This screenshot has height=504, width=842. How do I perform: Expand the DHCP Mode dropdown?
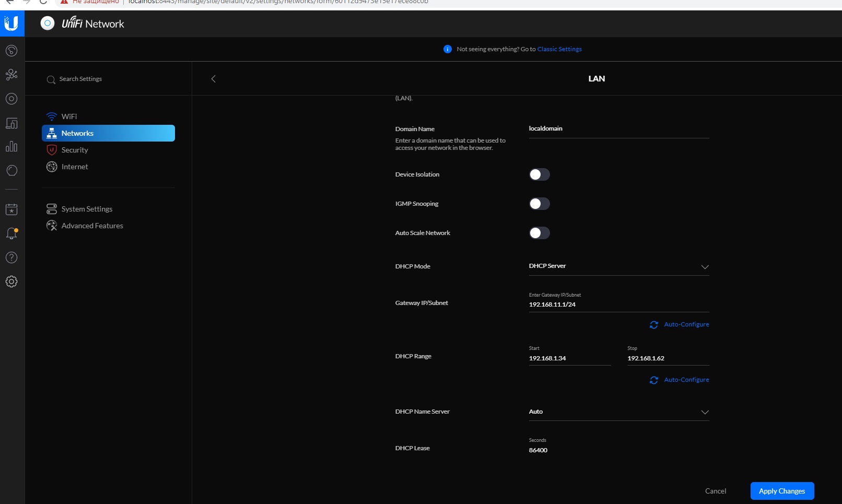[618, 266]
